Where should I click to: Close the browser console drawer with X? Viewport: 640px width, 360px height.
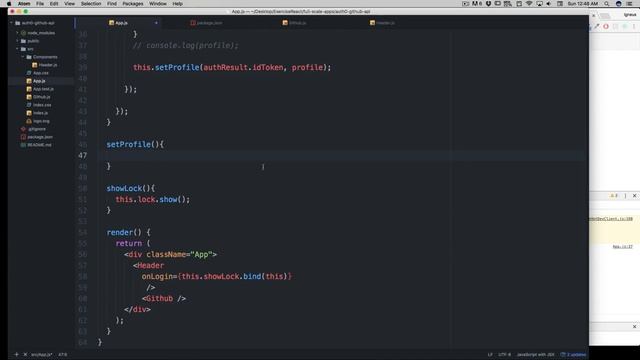(634, 196)
